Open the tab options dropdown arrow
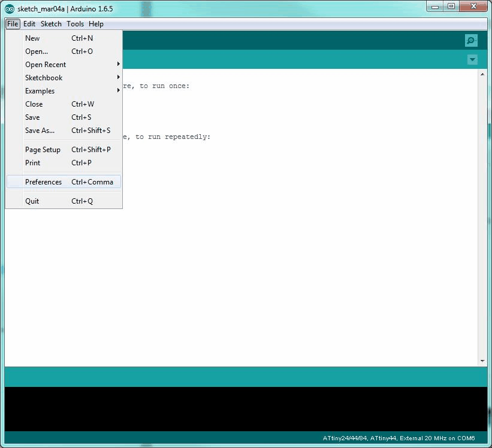492x448 pixels. pyautogui.click(x=472, y=59)
